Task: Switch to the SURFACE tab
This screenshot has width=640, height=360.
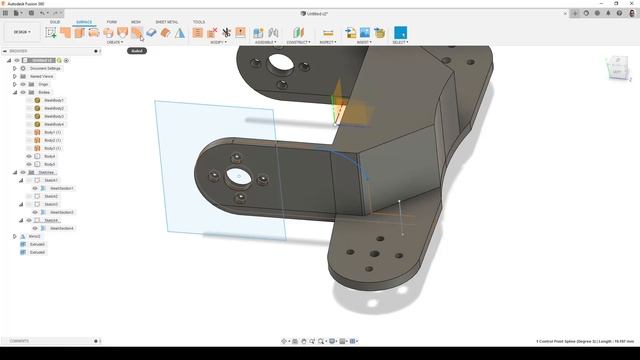Action: tap(84, 22)
